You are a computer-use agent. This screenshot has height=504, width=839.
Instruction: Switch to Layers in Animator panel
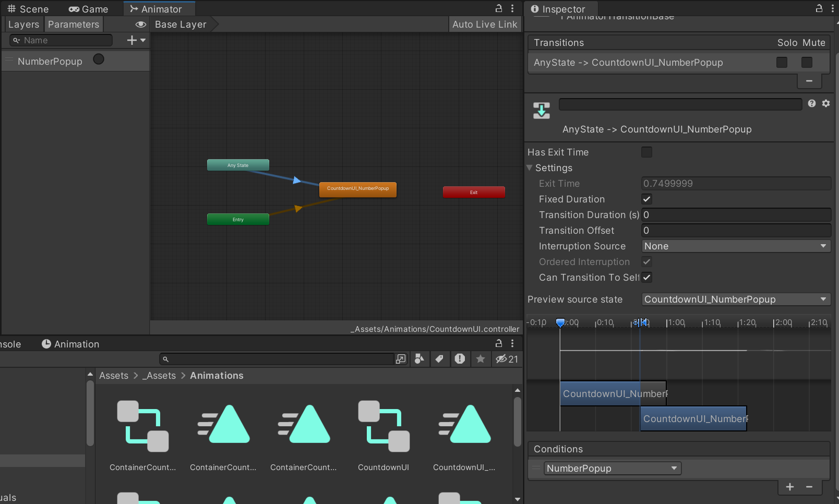click(x=23, y=24)
